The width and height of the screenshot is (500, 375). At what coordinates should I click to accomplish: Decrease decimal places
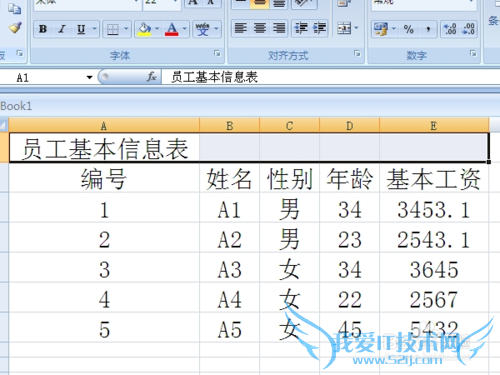pyautogui.click(x=468, y=29)
